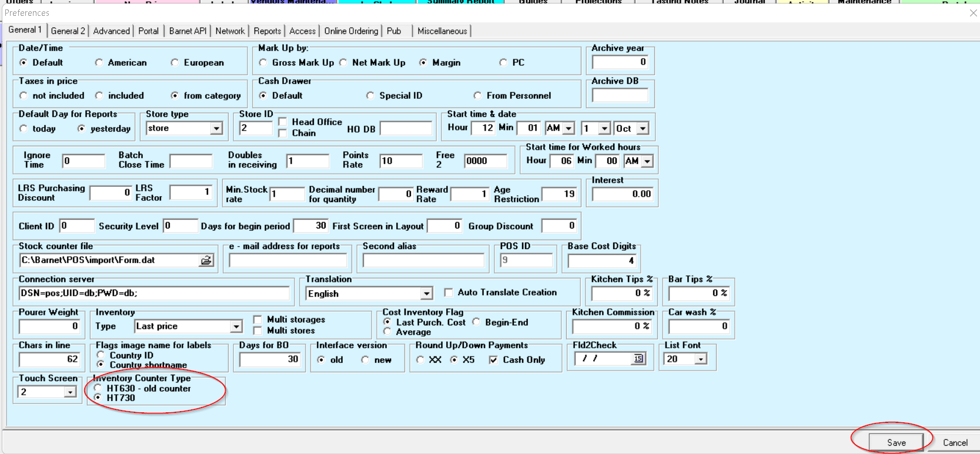980x454 pixels.
Task: Click the Connection server field
Action: pyautogui.click(x=155, y=293)
